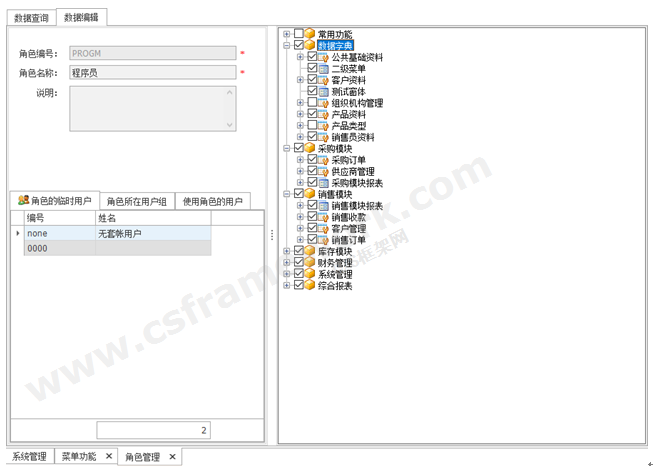Click the users icon on 角色的临时用户 tab
The image size is (653, 466).
23,201
